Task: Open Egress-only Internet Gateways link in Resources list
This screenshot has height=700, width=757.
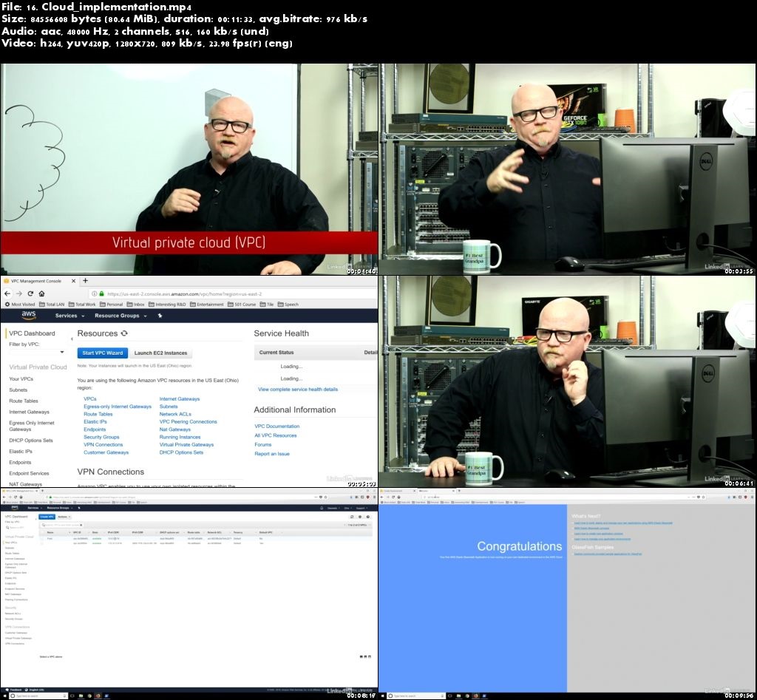Action: 118,407
